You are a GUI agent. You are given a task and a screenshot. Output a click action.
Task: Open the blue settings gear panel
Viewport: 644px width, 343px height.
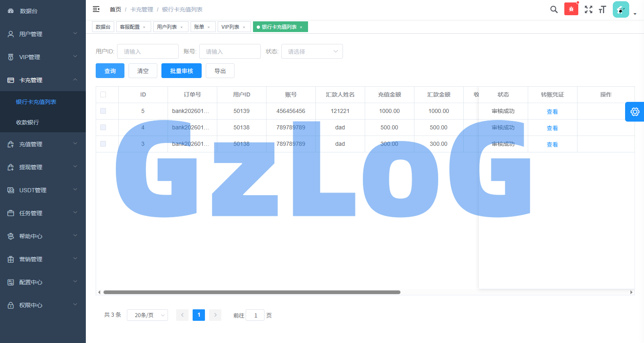pyautogui.click(x=635, y=112)
